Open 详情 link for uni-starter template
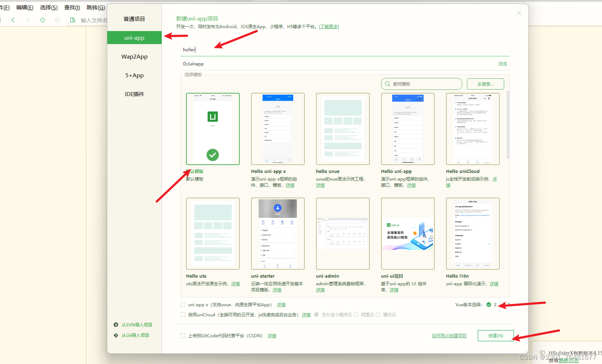The width and height of the screenshot is (602, 364). tap(277, 290)
